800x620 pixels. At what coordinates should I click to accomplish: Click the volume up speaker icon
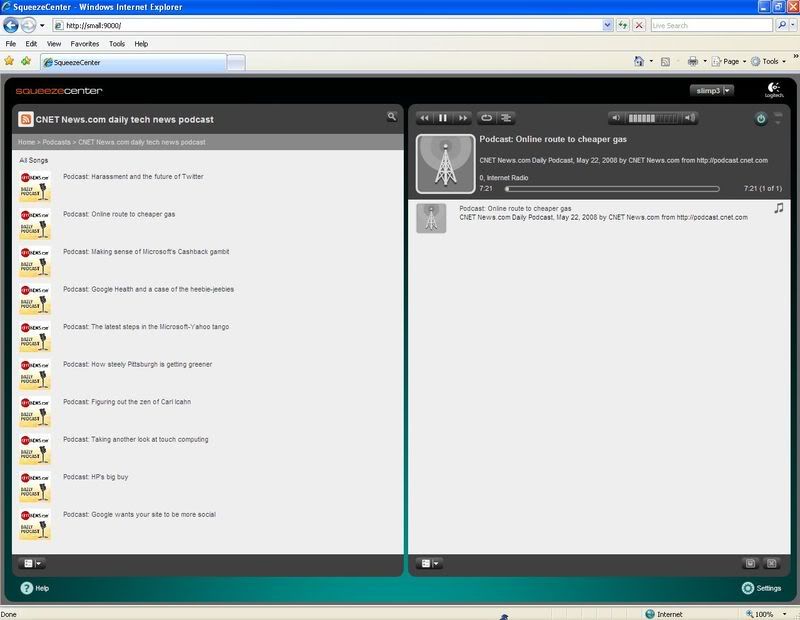688,118
